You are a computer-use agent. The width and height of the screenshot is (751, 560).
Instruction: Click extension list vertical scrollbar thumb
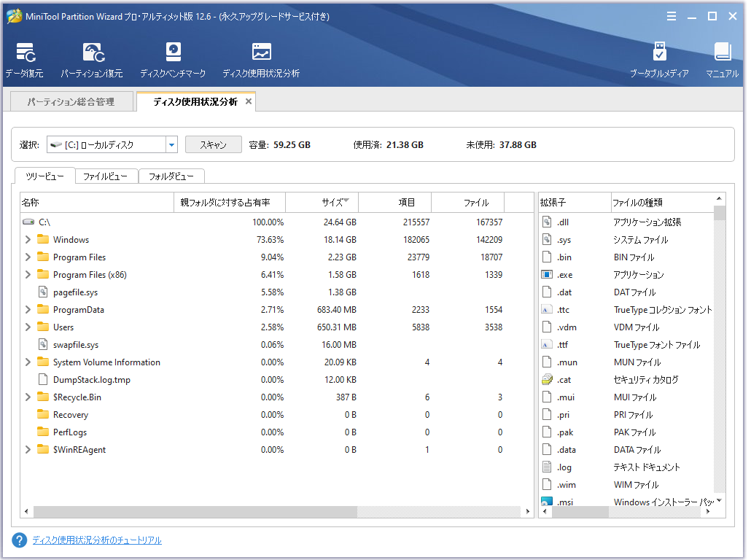[720, 213]
